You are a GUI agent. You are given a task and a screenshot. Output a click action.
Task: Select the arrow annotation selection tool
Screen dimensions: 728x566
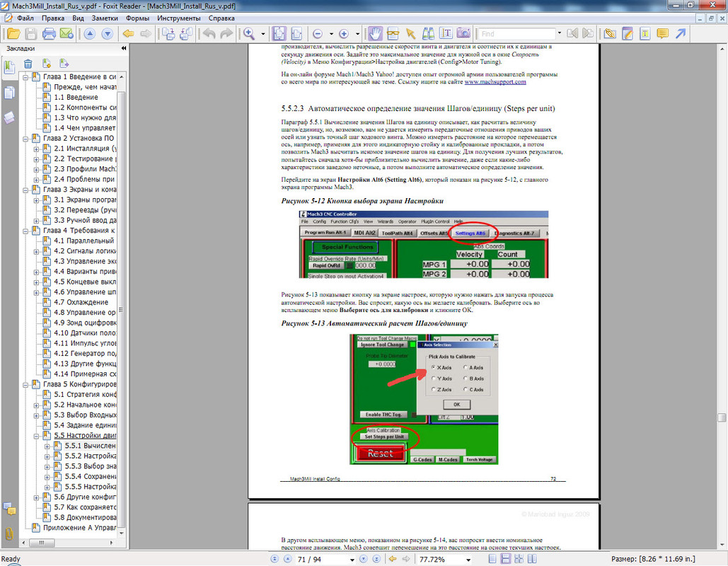410,34
